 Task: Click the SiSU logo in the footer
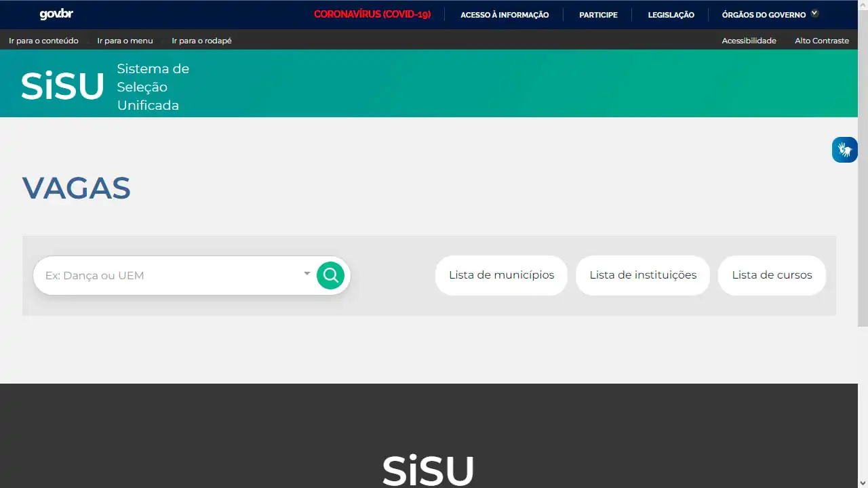pos(428,470)
